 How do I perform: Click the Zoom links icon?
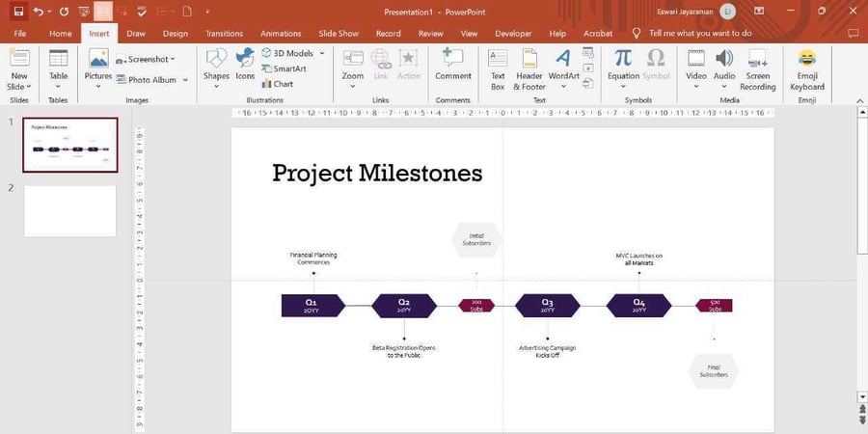click(353, 58)
